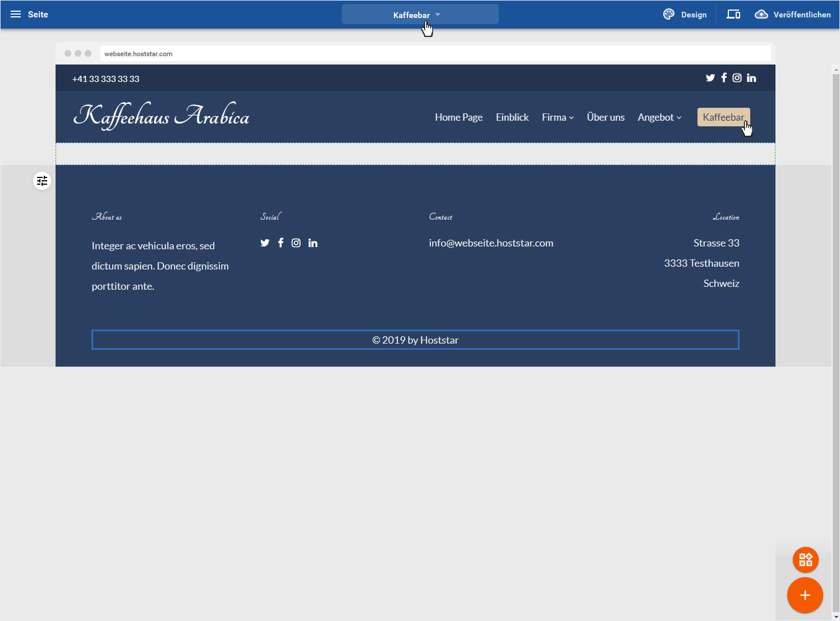The image size is (840, 621).
Task: Open the orange widgets grid button
Action: click(805, 560)
